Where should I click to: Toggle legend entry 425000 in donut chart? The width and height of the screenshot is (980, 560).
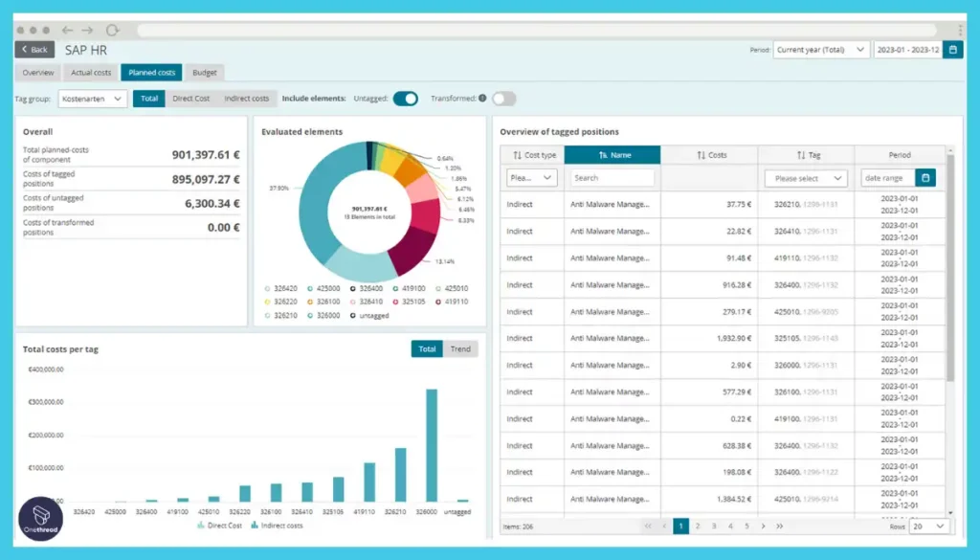(323, 289)
